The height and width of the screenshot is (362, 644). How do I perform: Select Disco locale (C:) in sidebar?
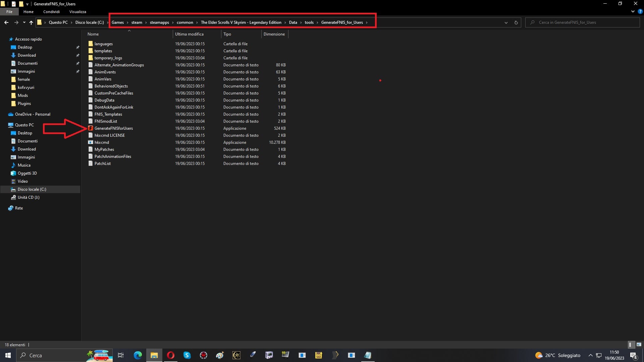(32, 189)
